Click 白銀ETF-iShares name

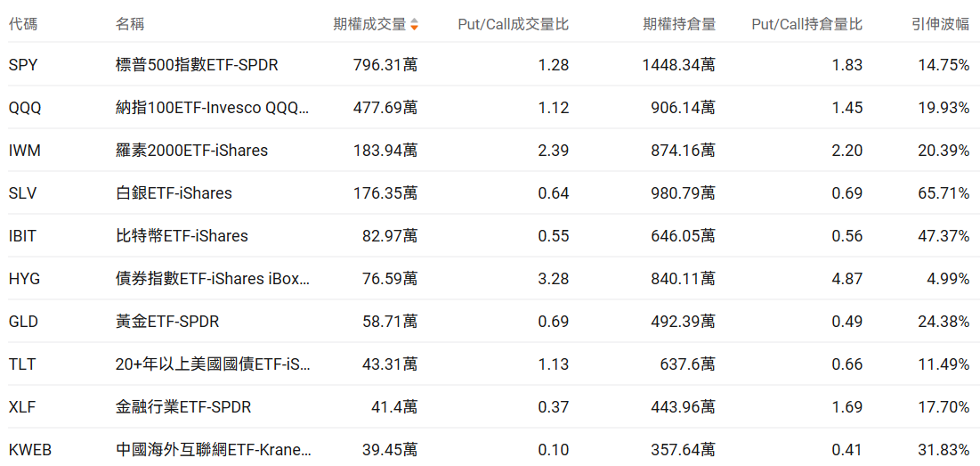[174, 193]
